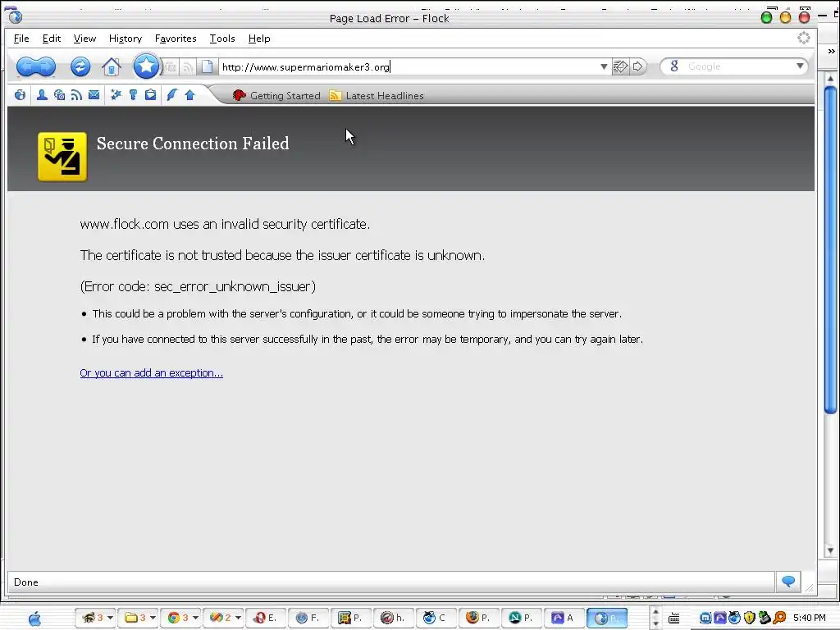Open the search engine dropdown arrow
Image resolution: width=840 pixels, height=630 pixels.
(800, 66)
